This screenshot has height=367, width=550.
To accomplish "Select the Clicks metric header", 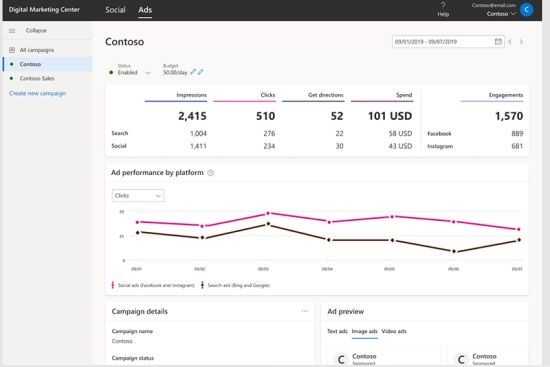I will (268, 95).
